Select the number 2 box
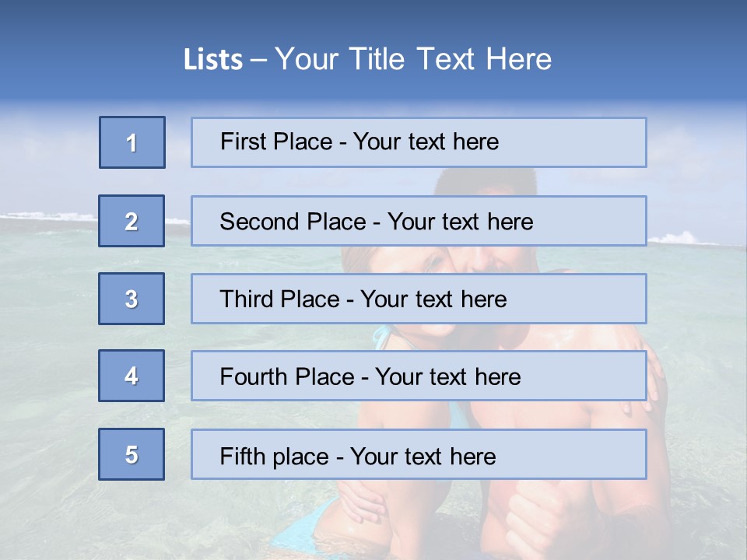This screenshot has width=747, height=560. click(132, 221)
